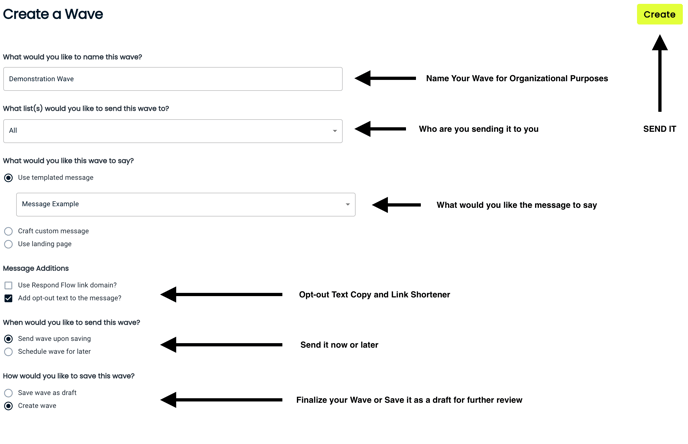The image size is (688, 444).
Task: Choose Schedule wave for later option
Action: pos(9,352)
